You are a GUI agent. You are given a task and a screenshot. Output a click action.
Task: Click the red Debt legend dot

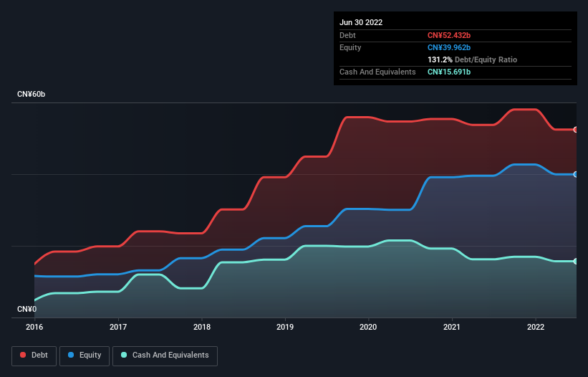click(23, 355)
